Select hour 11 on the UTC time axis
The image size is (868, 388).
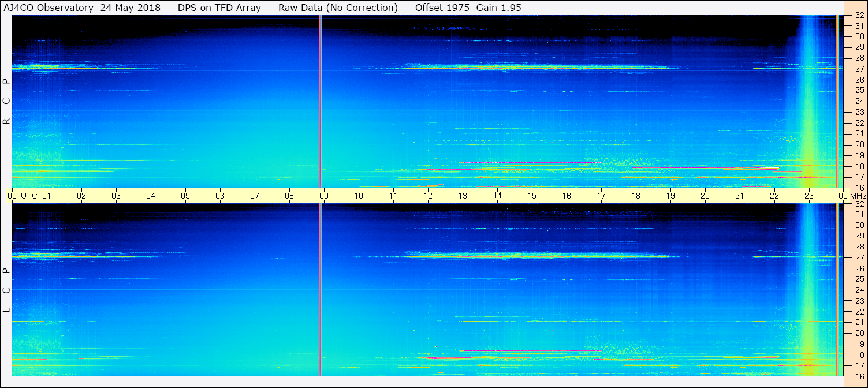click(x=393, y=196)
